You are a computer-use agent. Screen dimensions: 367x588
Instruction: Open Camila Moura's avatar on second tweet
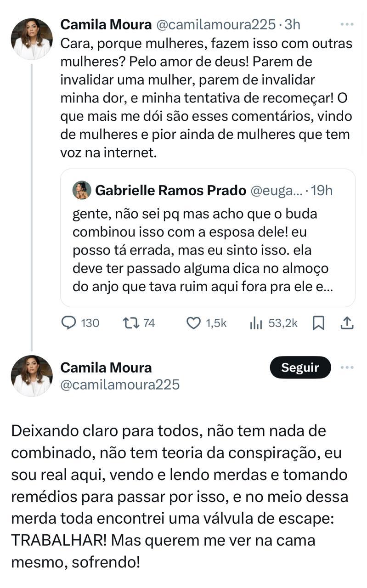click(x=32, y=376)
